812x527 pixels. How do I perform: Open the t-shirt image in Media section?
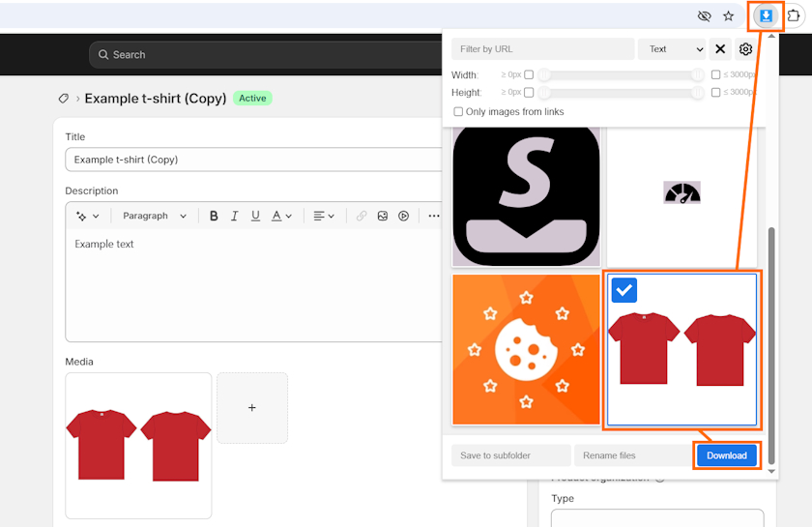click(x=138, y=446)
